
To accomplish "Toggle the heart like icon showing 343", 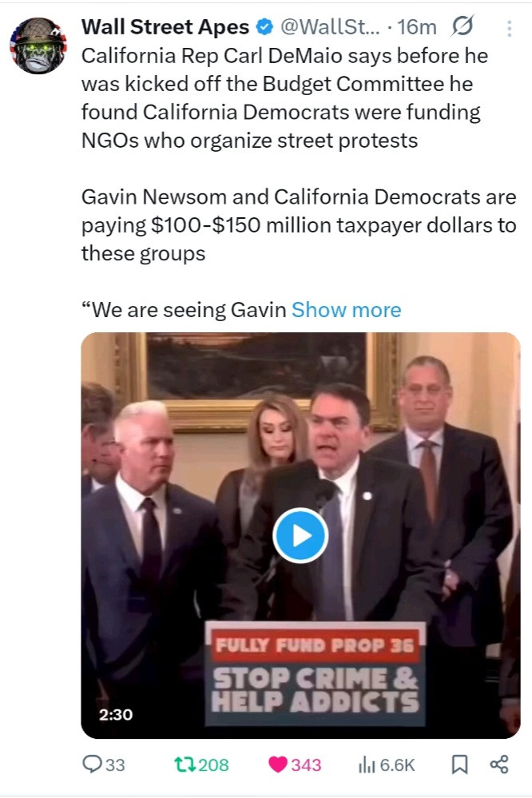I will [x=278, y=764].
